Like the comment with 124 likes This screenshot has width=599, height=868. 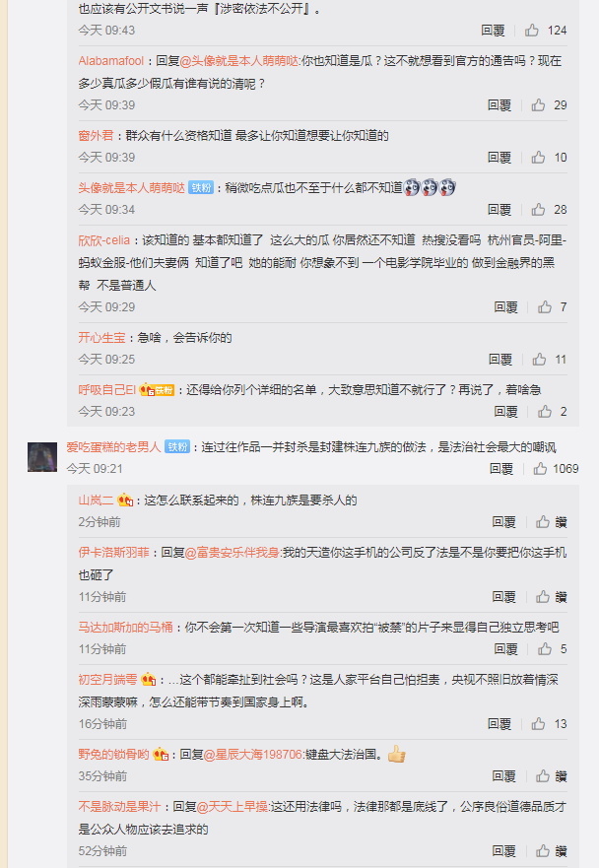click(x=532, y=30)
